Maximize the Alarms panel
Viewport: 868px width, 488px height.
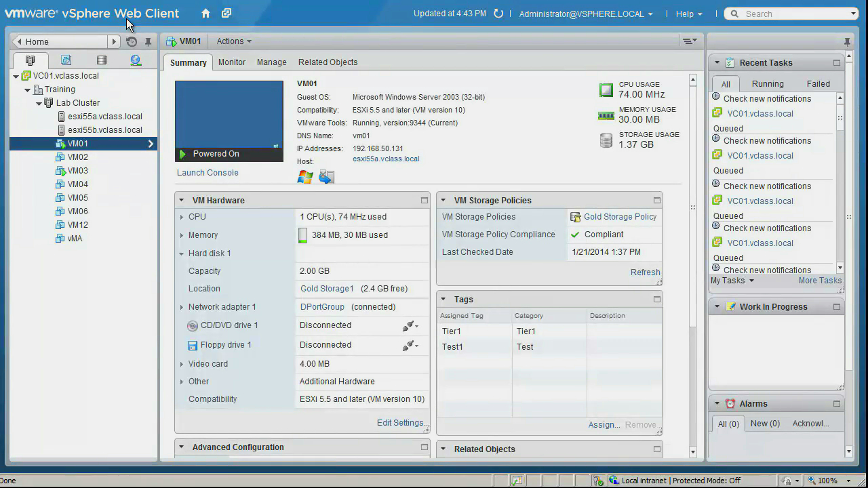click(x=837, y=404)
